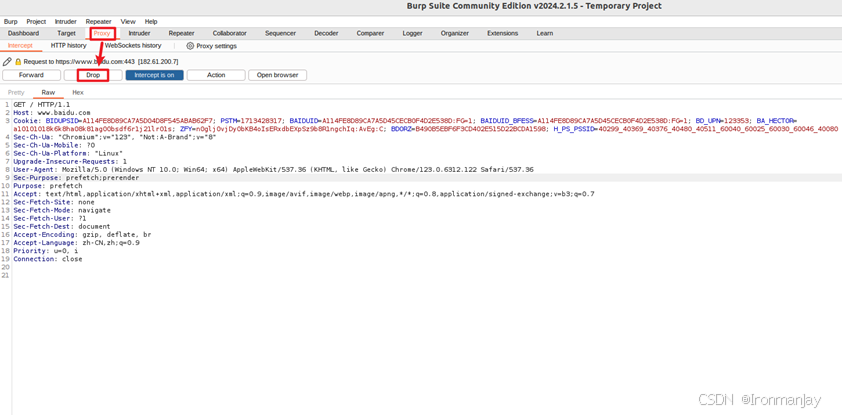Click the Connection: close line
The height and width of the screenshot is (415, 842).
point(48,259)
